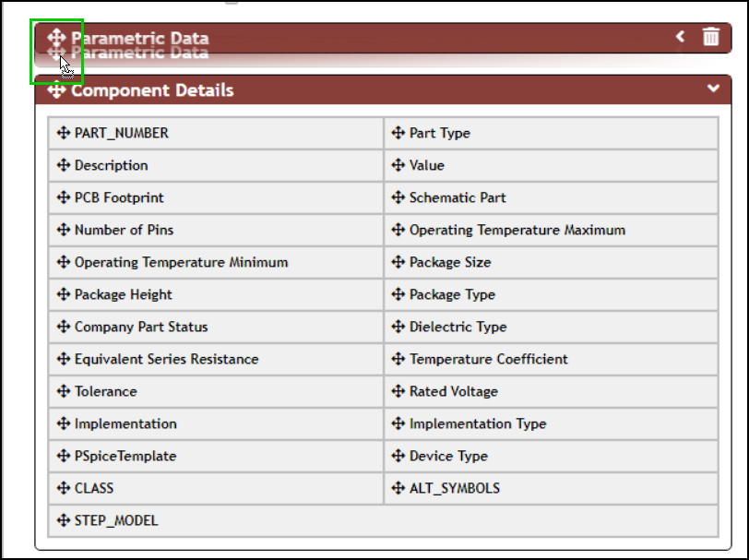749x560 pixels.
Task: Select the Part Type field
Action: tap(439, 133)
